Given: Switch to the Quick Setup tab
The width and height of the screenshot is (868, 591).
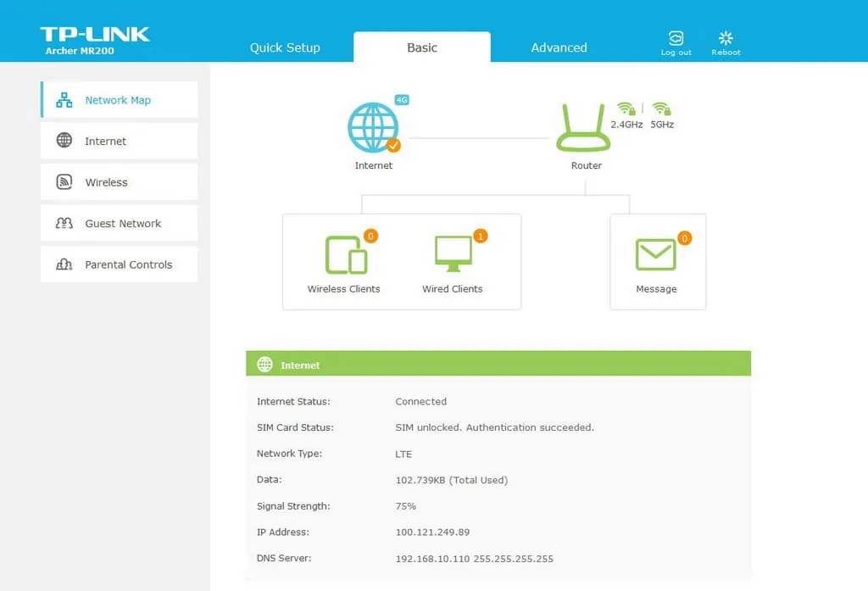Looking at the screenshot, I should tap(285, 47).
